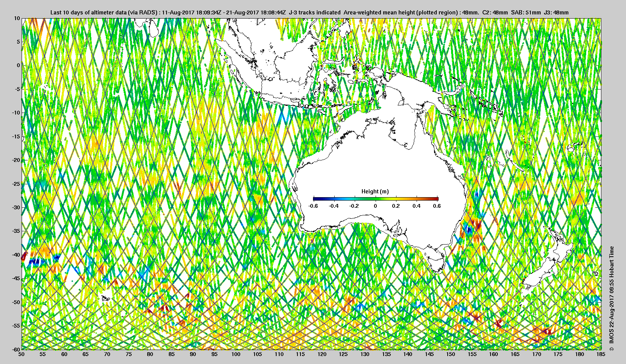Click the 'J-3 tracks indicated' text

point(315,13)
